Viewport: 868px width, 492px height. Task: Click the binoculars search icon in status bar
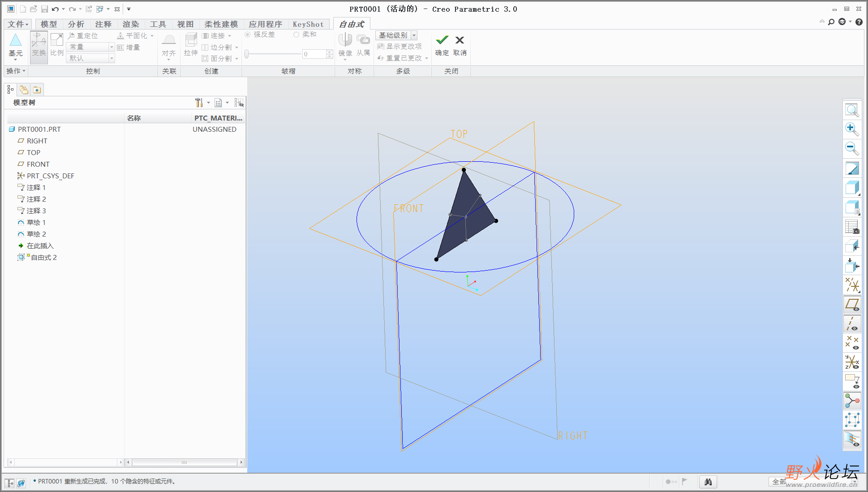(x=708, y=482)
